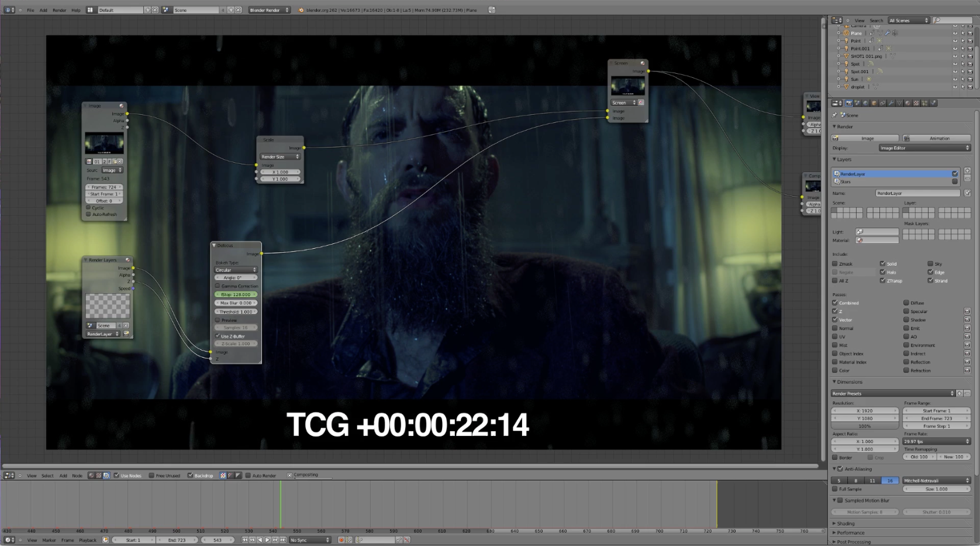The height and width of the screenshot is (546, 980).
Task: Toggle Anti-Aliasing panel checkbox
Action: [x=840, y=469]
